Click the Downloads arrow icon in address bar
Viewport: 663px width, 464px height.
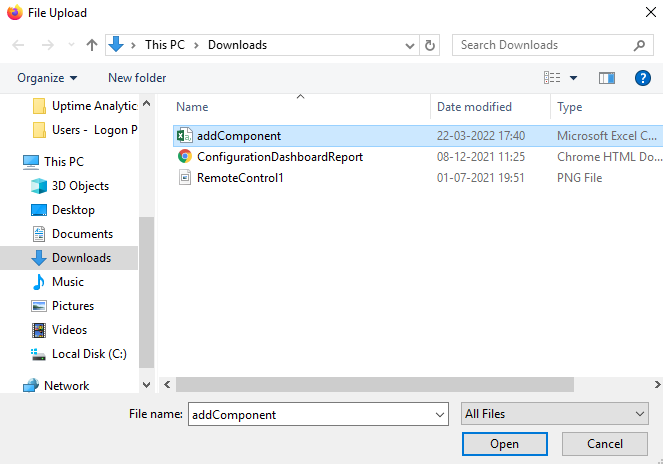pos(116,44)
